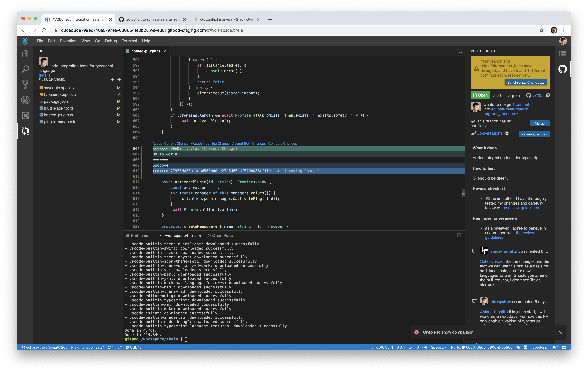
Task: Open the Source Control branch icon
Action: point(25,85)
